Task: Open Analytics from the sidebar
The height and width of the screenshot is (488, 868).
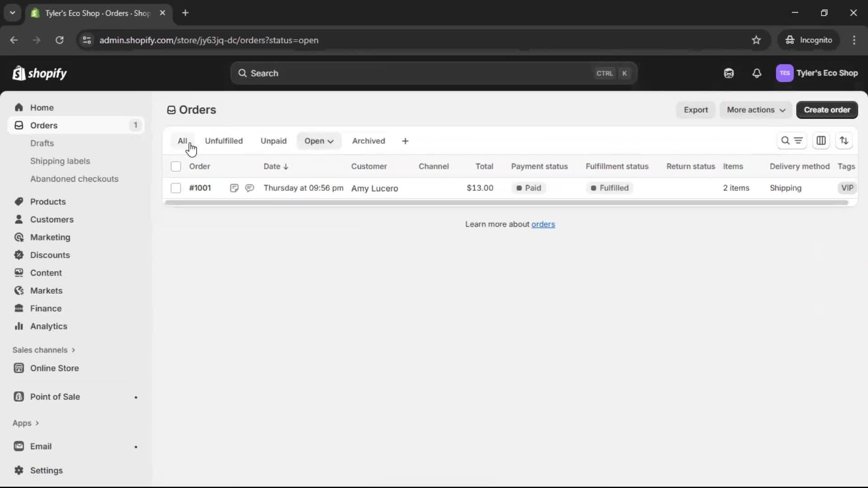Action: click(48, 326)
